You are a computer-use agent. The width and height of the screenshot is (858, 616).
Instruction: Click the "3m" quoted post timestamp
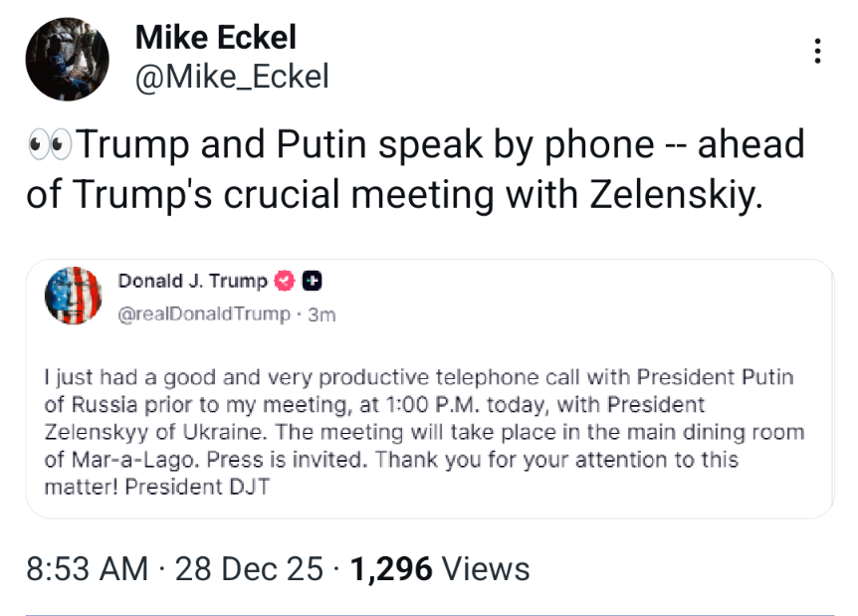pos(322,314)
